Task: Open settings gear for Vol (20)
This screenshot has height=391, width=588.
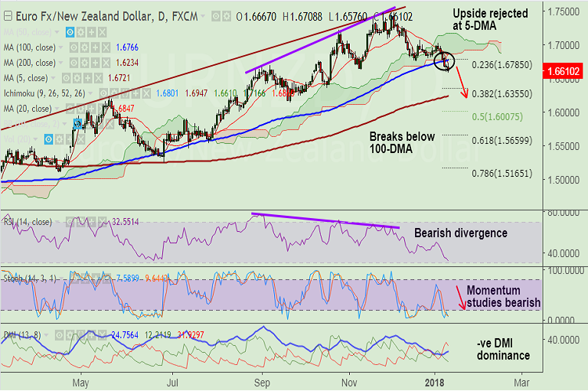Action: (59, 139)
